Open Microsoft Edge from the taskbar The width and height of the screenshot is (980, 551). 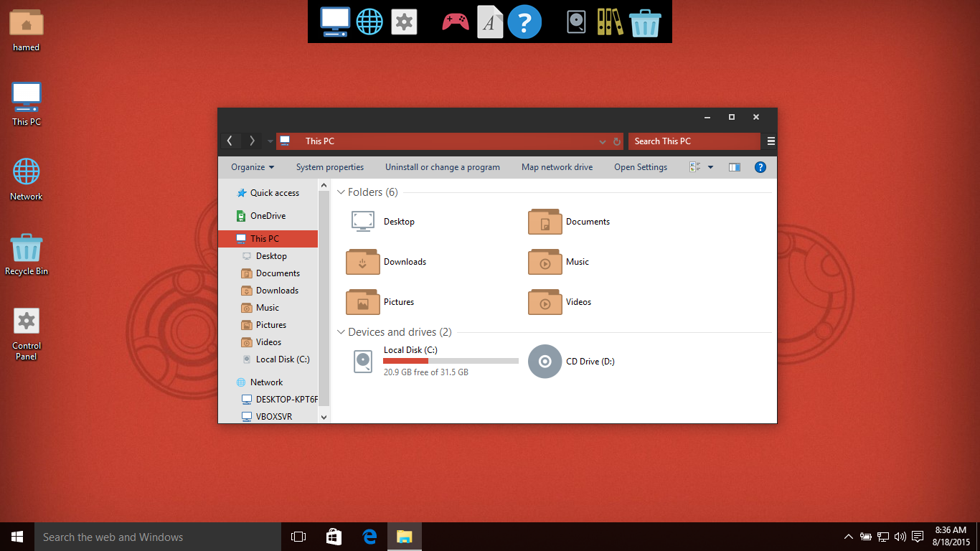[370, 537]
